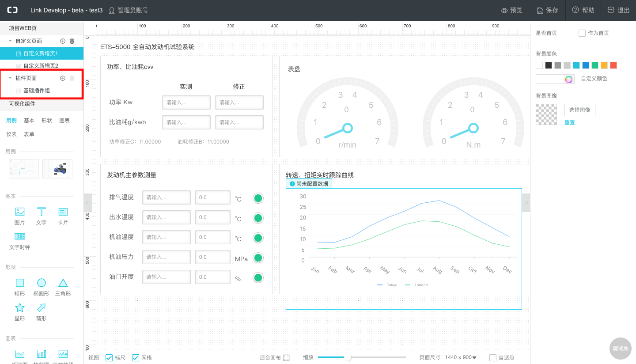The width and height of the screenshot is (636, 364).
Task: Click the 排气温度 请输入 input field
Action: click(167, 197)
